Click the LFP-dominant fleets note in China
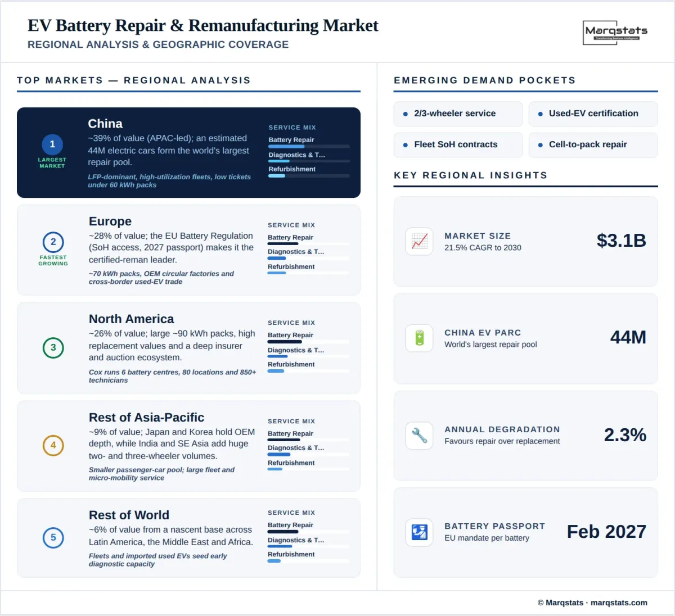Screen dimensions: 675x616 [x=169, y=181]
